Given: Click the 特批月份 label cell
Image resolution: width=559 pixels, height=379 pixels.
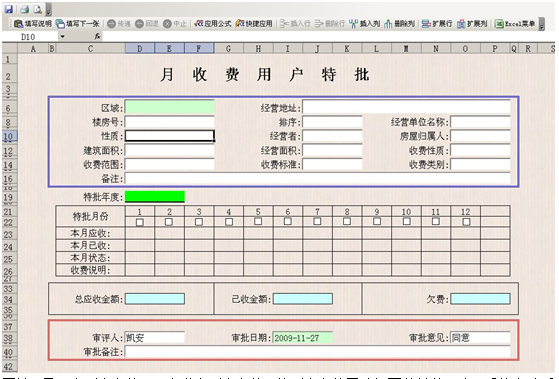Looking at the screenshot, I should 91,216.
